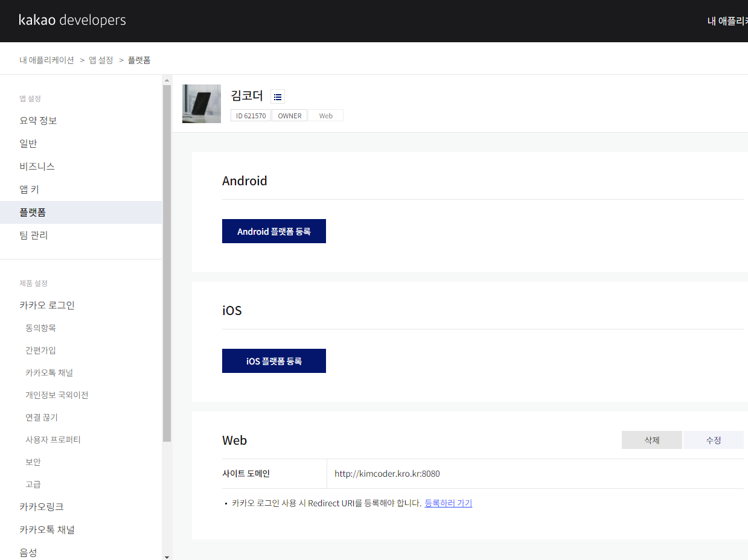This screenshot has width=748, height=560.
Task: Open 카카오링크 in the sidebar
Action: tap(42, 507)
